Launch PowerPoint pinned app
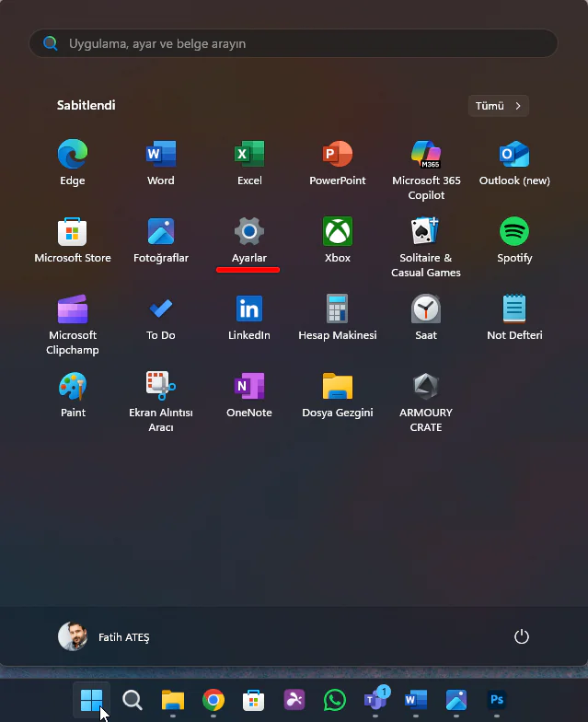The height and width of the screenshot is (722, 588). [x=337, y=164]
